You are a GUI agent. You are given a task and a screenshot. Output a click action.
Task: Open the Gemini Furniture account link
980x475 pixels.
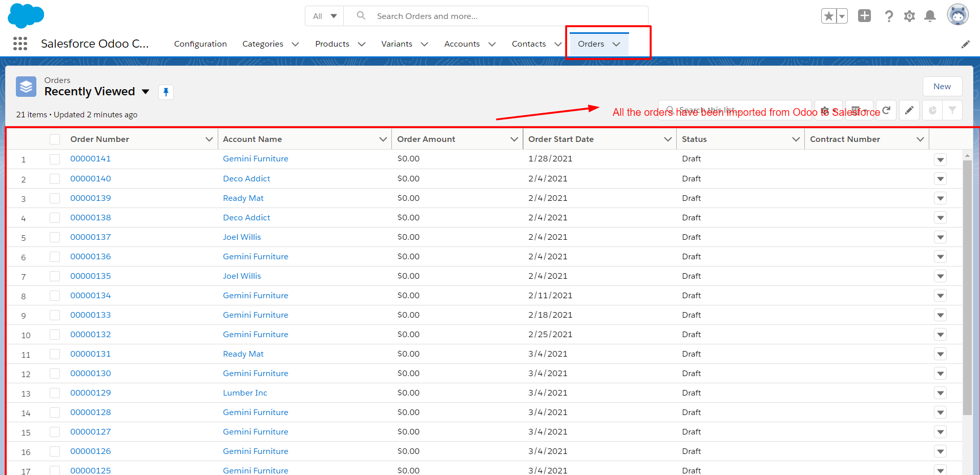pos(255,158)
